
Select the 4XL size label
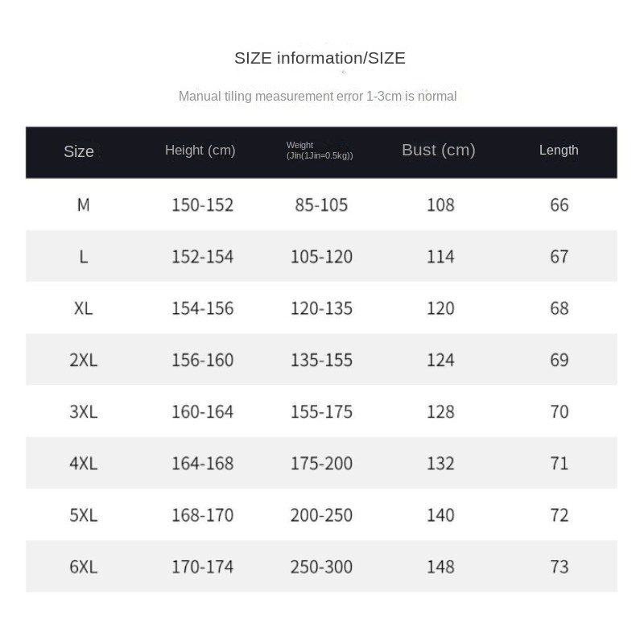[83, 464]
